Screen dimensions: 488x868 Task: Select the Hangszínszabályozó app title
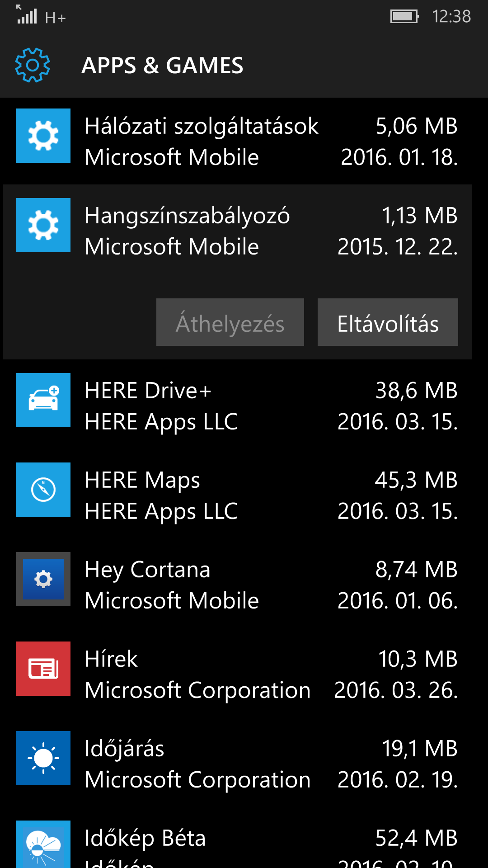[x=187, y=216]
